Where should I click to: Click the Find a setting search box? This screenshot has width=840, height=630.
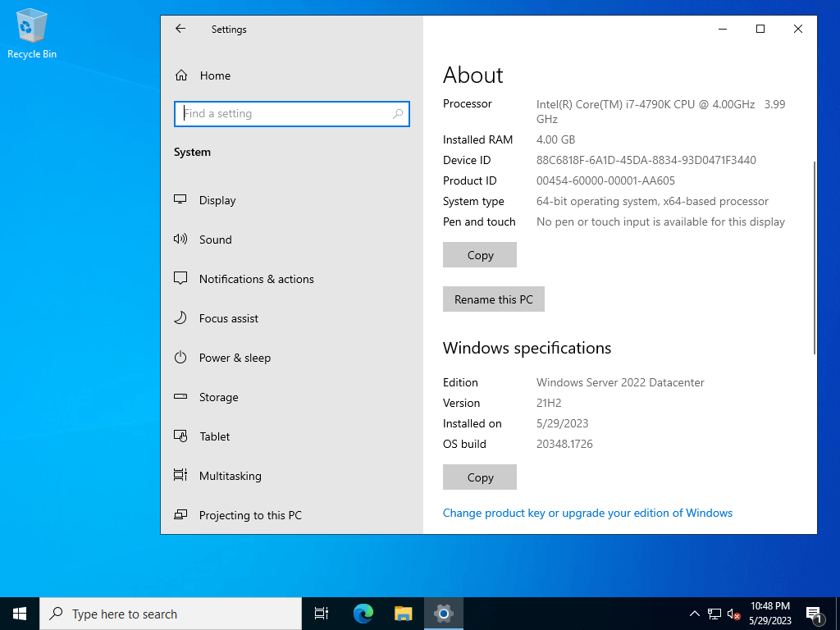[292, 113]
